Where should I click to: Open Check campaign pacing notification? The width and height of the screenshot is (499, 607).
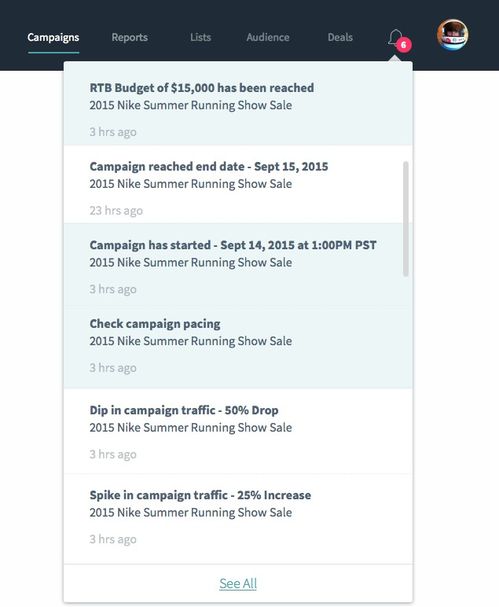point(238,347)
